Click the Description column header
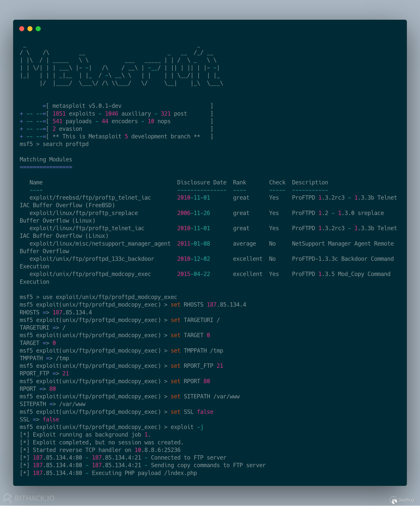The height and width of the screenshot is (506, 420). pos(310,182)
